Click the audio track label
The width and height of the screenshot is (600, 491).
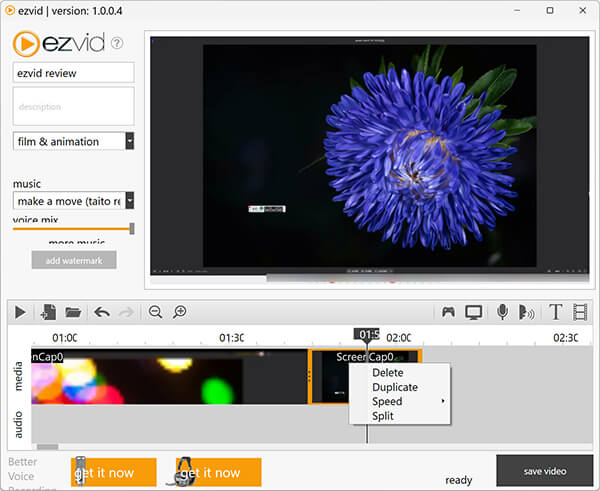(18, 424)
